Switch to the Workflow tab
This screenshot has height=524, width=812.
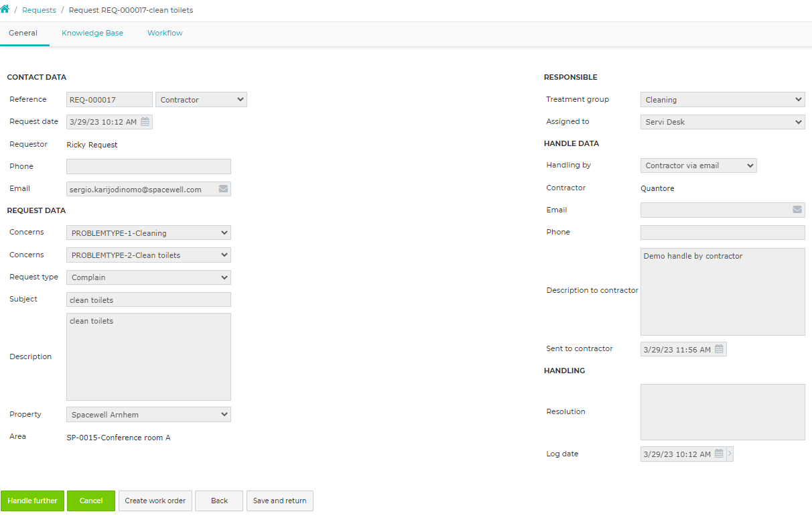point(165,33)
